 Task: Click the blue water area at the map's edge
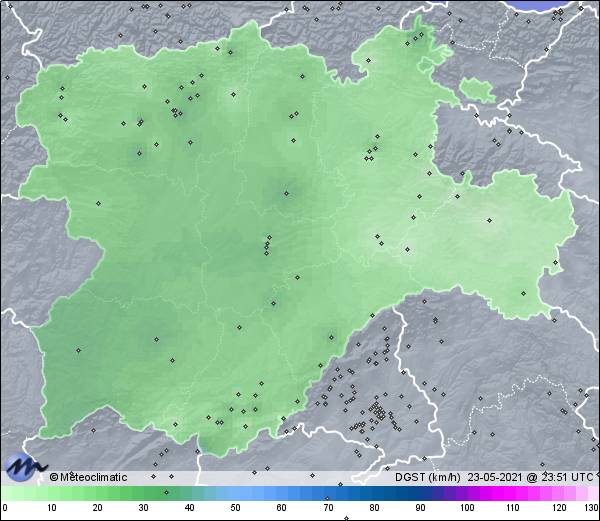coord(540,5)
